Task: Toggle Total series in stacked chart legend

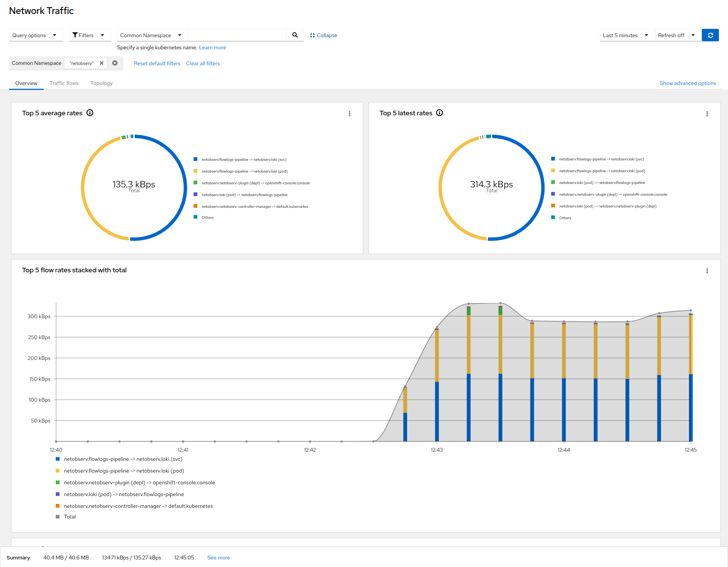Action: pyautogui.click(x=69, y=517)
